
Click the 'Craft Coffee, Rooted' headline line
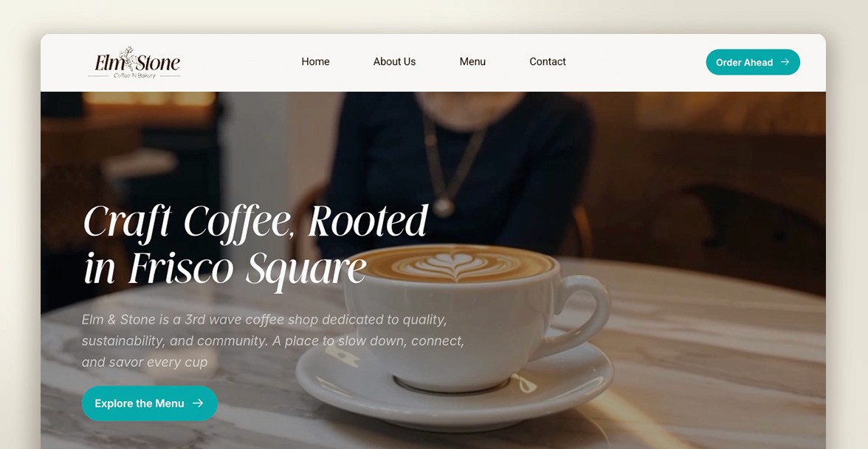pos(255,222)
